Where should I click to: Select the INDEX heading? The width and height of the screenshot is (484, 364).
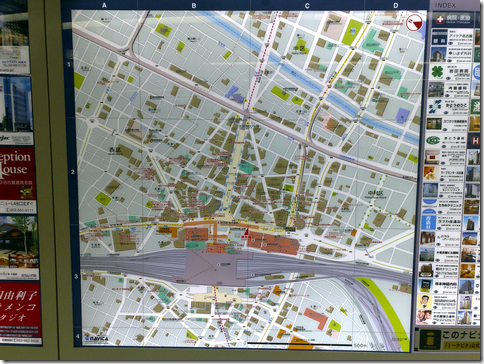[x=445, y=5]
